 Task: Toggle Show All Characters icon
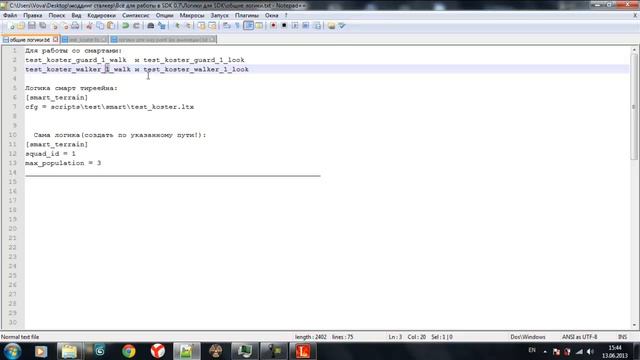[x=238, y=26]
